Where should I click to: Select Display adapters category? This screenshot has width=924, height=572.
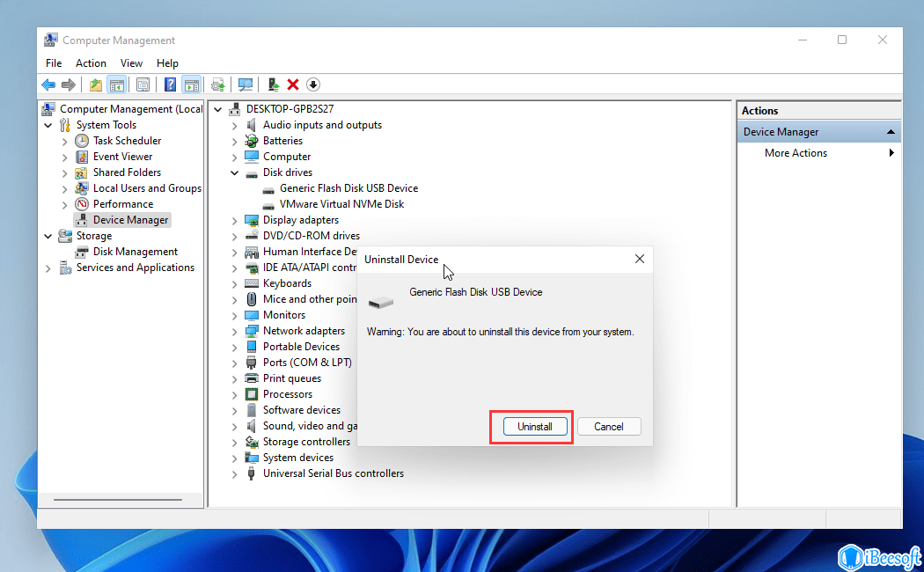click(301, 220)
